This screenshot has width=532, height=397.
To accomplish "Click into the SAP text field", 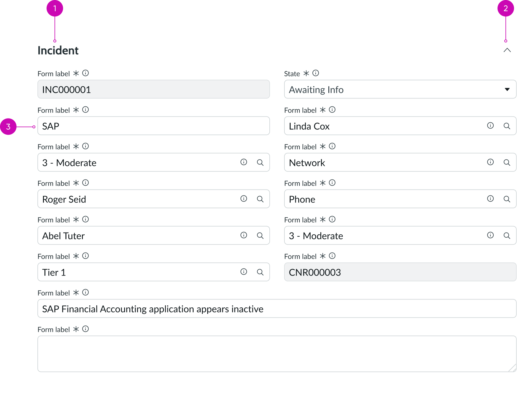I will click(x=153, y=126).
